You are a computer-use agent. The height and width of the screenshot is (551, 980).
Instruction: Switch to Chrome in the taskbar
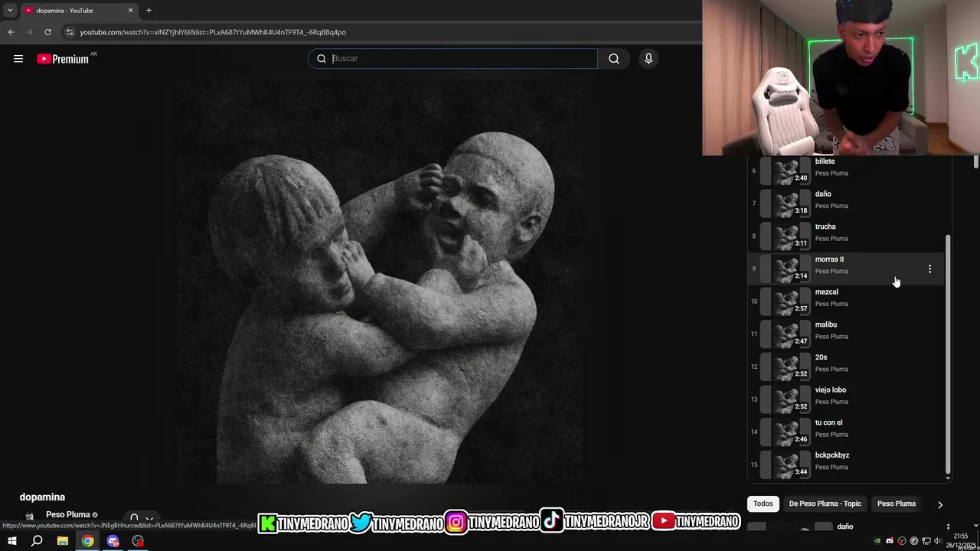88,541
